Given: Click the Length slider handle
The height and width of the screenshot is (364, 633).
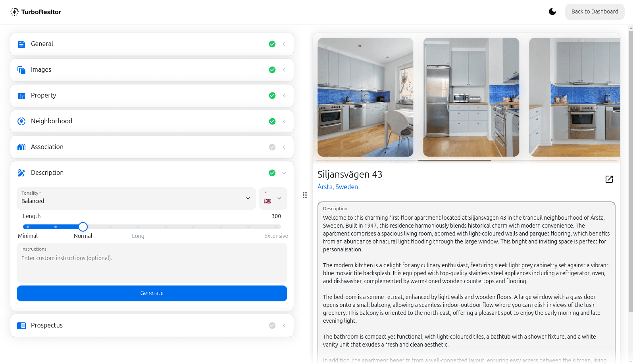Looking at the screenshot, I should pyautogui.click(x=83, y=227).
